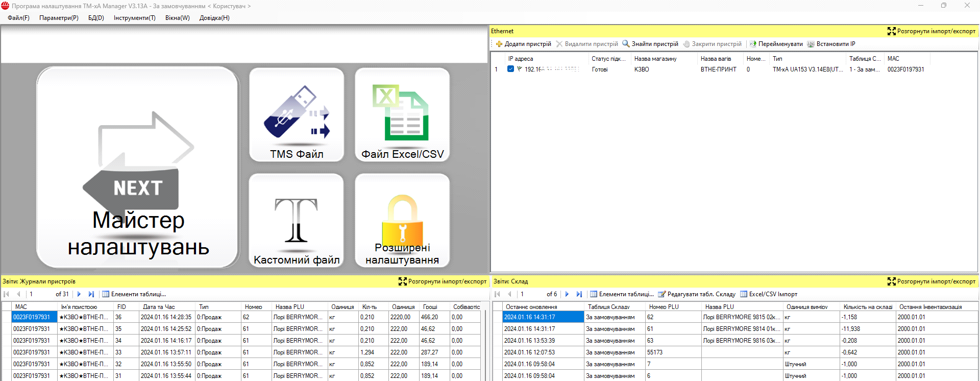Image resolution: width=980 pixels, height=381 pixels.
Task: Expand Ethernet panel via Розгорнути імпорт/експорт
Action: click(x=932, y=31)
